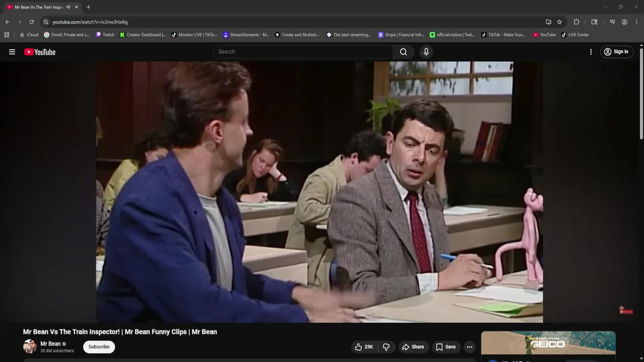Open the Apps grid shortcut in bookmarks bar
The height and width of the screenshot is (362, 644).
7,35
